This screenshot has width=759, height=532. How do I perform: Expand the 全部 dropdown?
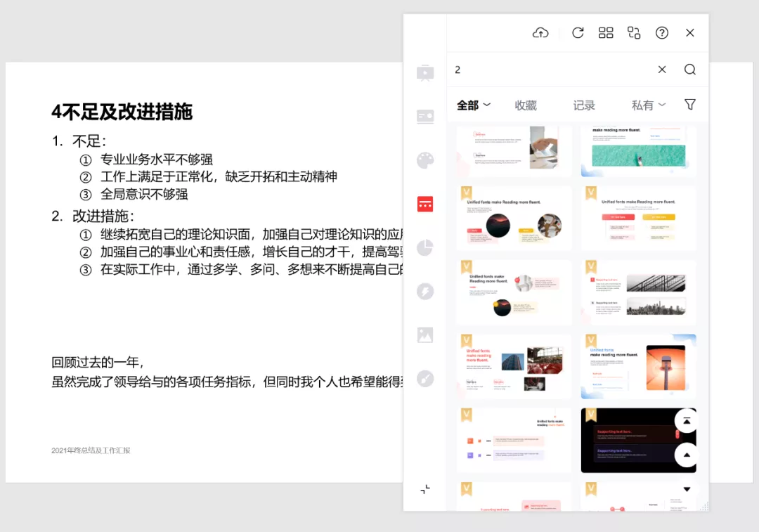tap(472, 104)
